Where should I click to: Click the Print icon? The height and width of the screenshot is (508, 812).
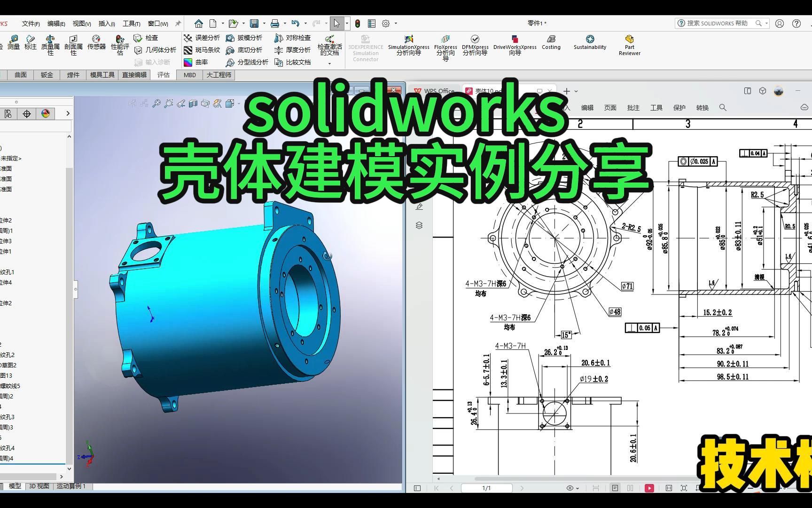(x=275, y=24)
